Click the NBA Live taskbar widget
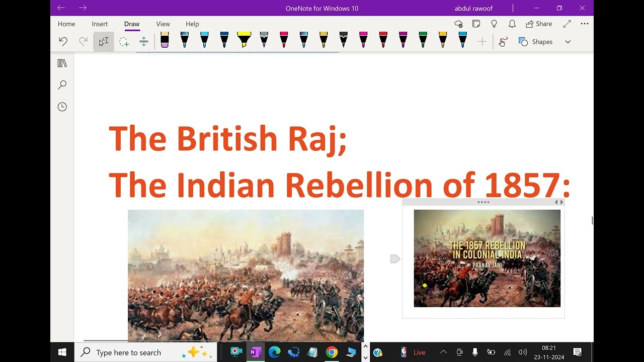Image resolution: width=644 pixels, height=362 pixels. click(x=413, y=352)
